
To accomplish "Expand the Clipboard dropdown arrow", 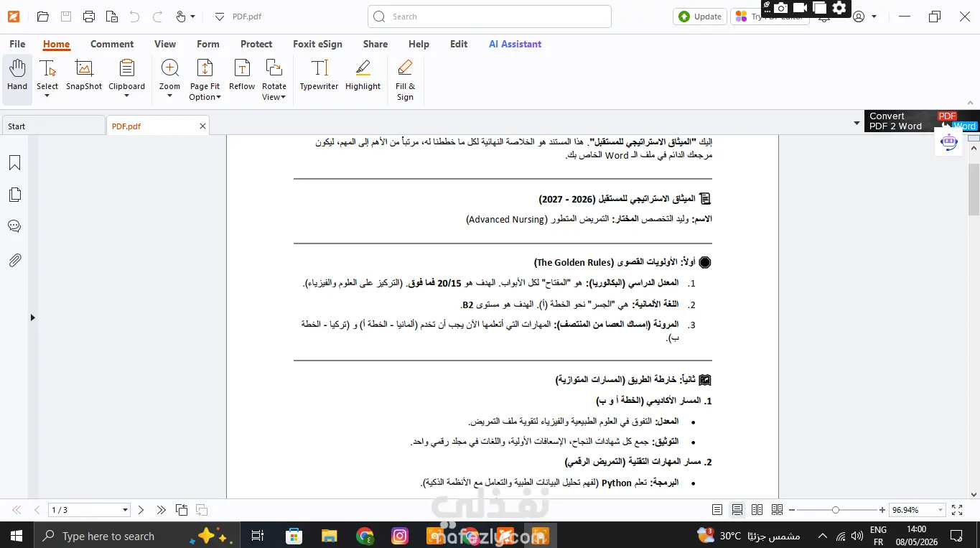I will (127, 96).
